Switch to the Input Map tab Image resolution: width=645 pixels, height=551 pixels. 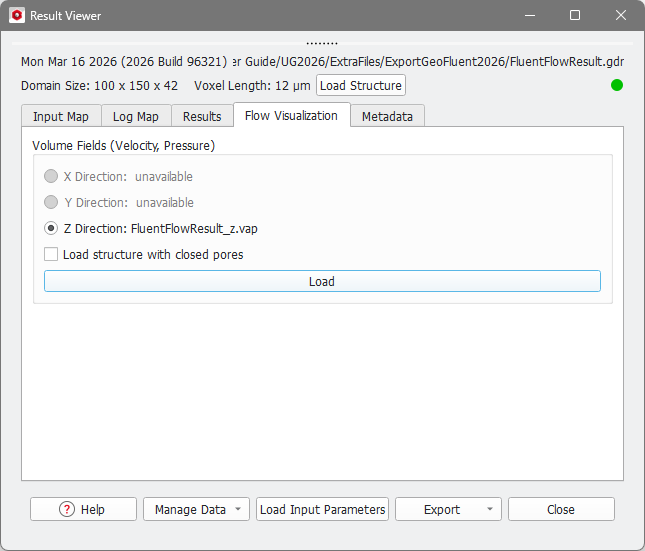tap(61, 116)
